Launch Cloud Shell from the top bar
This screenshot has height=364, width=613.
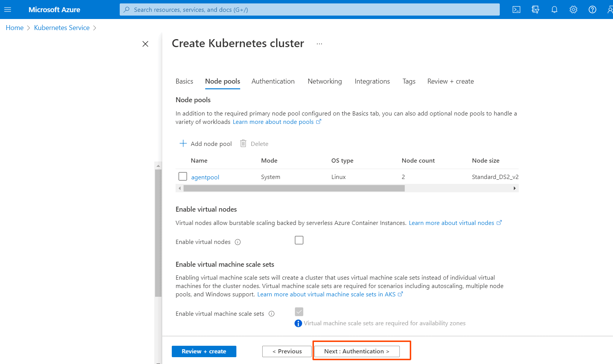[x=516, y=9]
